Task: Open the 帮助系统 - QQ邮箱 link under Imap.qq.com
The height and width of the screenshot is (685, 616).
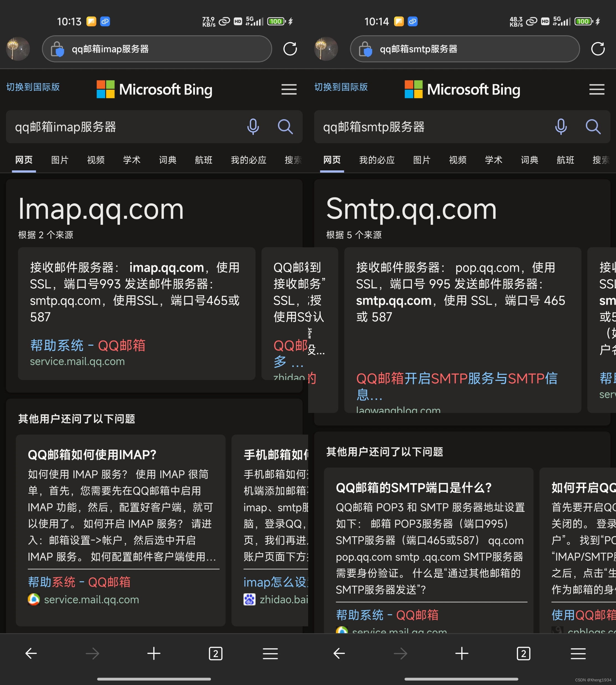Action: click(x=88, y=345)
